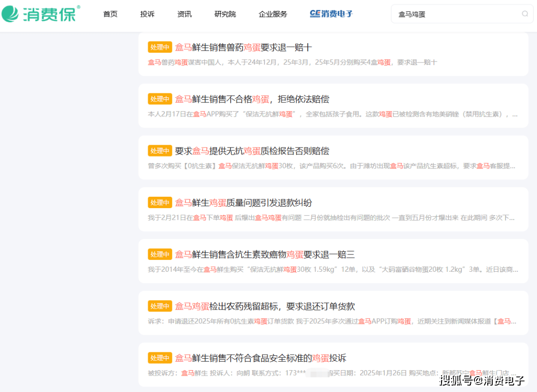This screenshot has width=537, height=392.
Task: Click summary text starting 本人2月17日在盒马APP购买了
Action: pyautogui.click(x=333, y=114)
